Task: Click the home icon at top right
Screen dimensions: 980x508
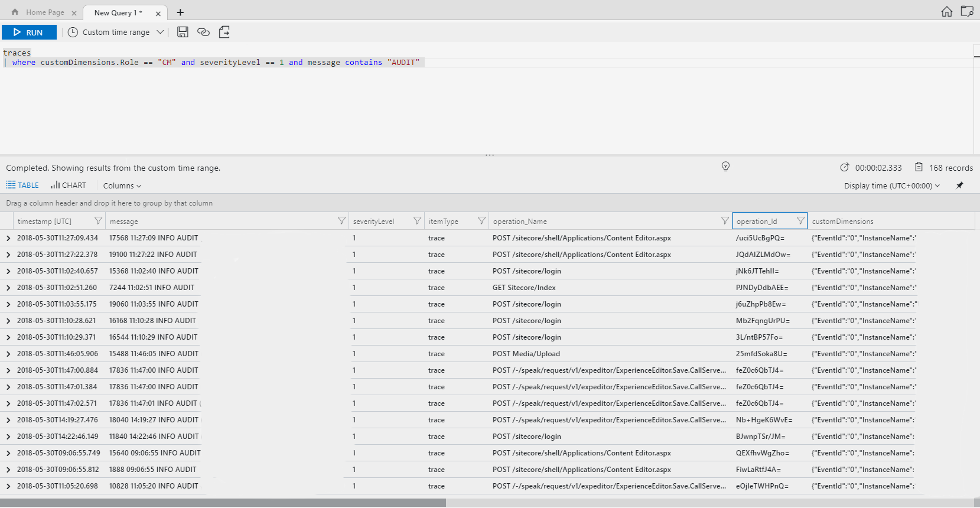Action: tap(946, 12)
